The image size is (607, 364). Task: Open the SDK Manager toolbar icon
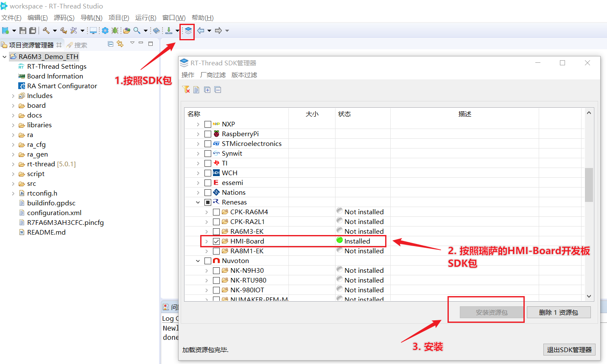tap(188, 31)
